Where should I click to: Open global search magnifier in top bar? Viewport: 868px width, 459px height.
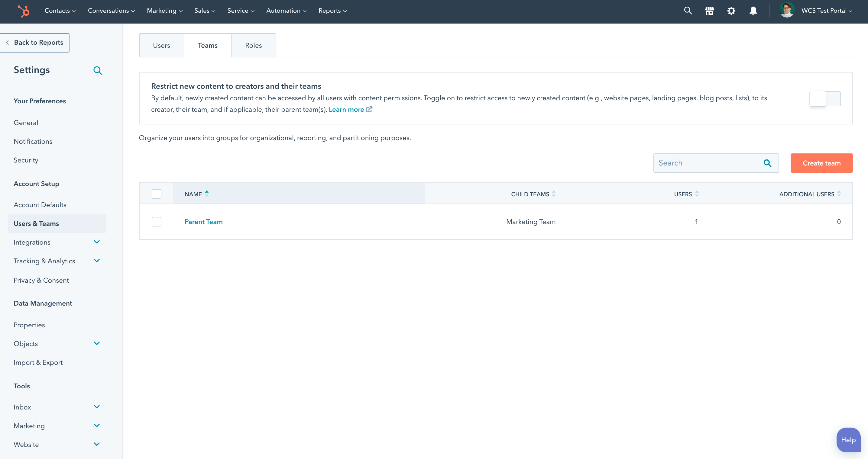click(688, 11)
